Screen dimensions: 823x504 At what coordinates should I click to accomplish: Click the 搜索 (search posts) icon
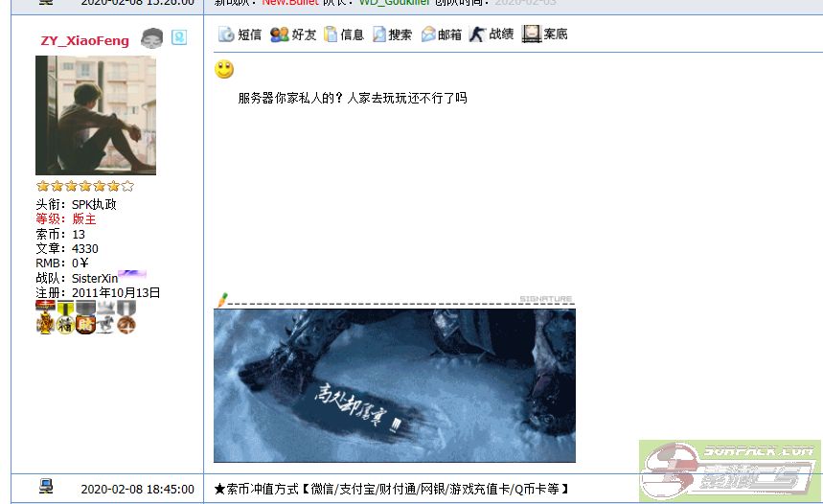point(392,34)
